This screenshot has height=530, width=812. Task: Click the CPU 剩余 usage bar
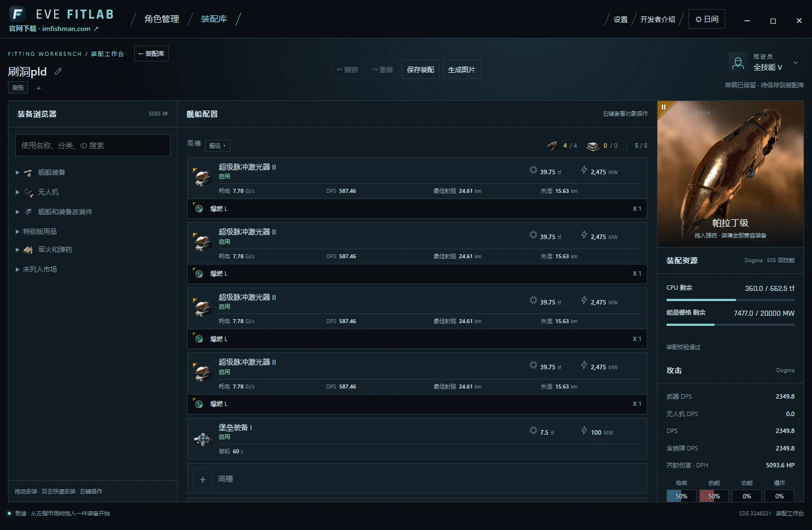coord(730,300)
